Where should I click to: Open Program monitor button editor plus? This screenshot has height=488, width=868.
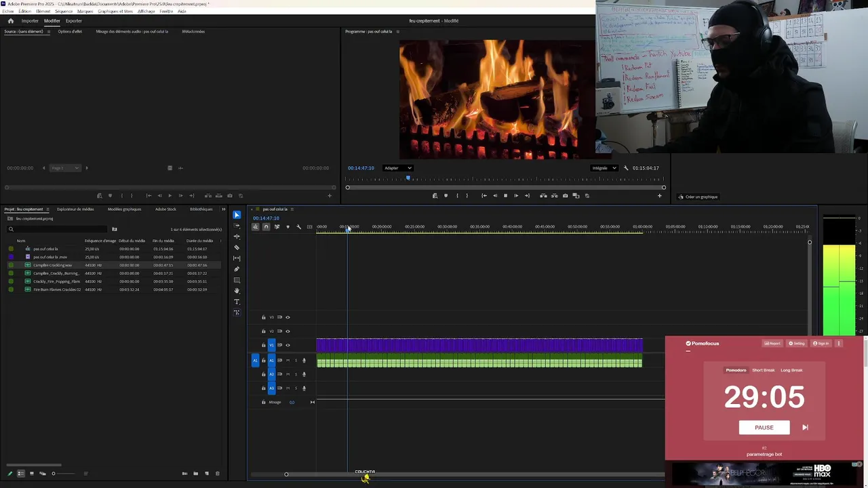tap(659, 196)
